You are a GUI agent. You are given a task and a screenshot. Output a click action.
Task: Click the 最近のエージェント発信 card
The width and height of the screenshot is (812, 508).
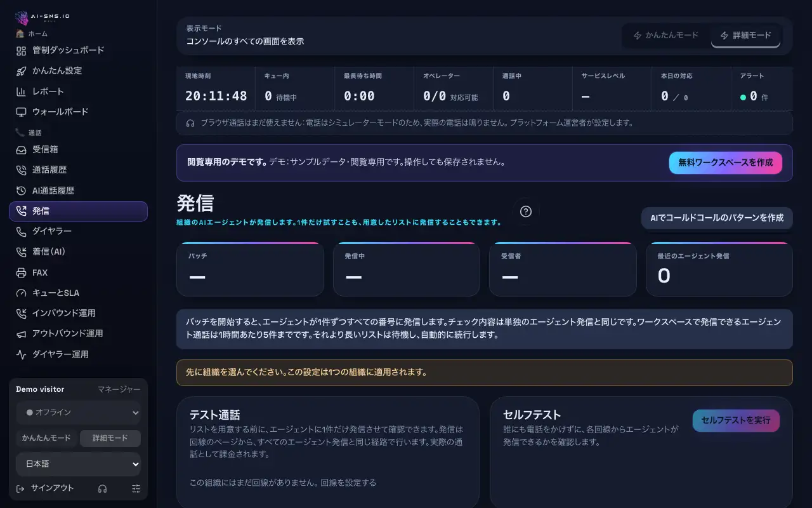[719, 269]
